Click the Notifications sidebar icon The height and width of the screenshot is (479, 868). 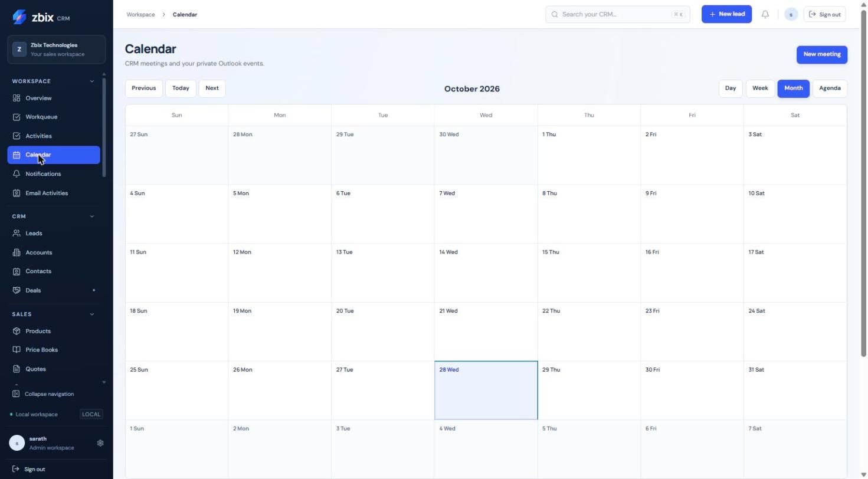click(17, 174)
